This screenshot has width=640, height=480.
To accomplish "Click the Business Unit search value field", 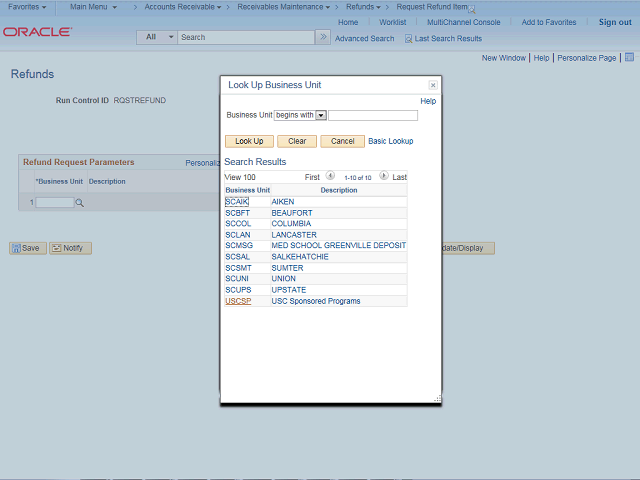I will coord(373,116).
